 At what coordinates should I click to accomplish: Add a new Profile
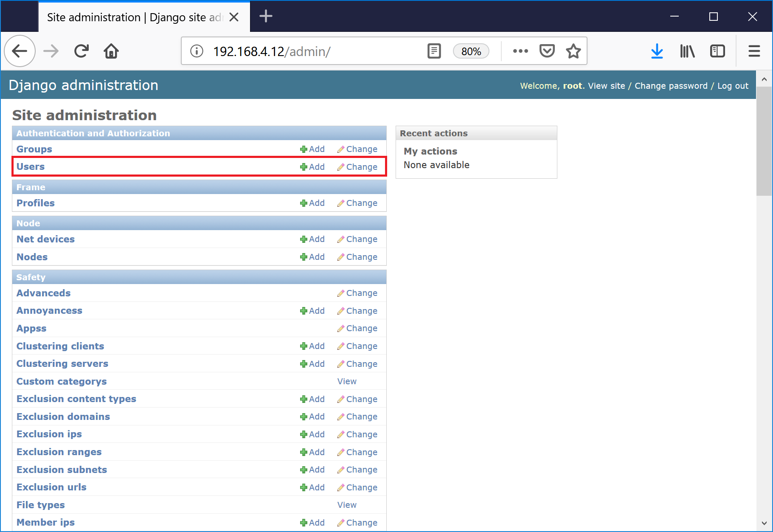click(x=312, y=203)
